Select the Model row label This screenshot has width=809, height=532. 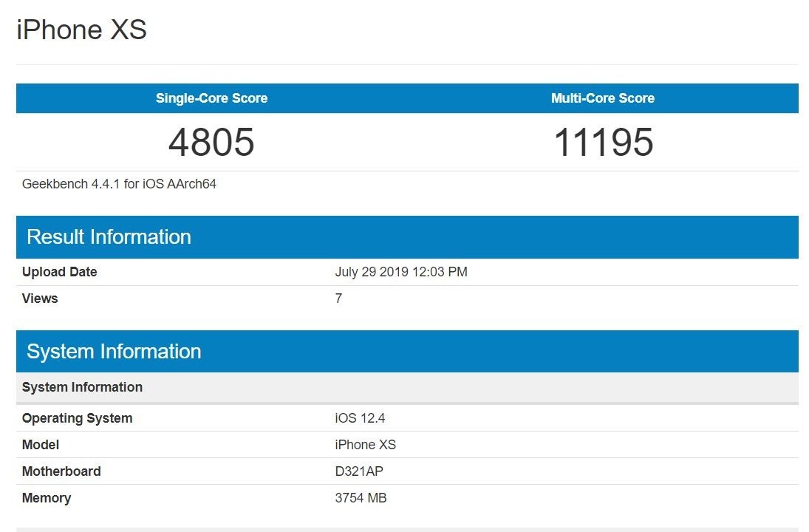tap(41, 445)
